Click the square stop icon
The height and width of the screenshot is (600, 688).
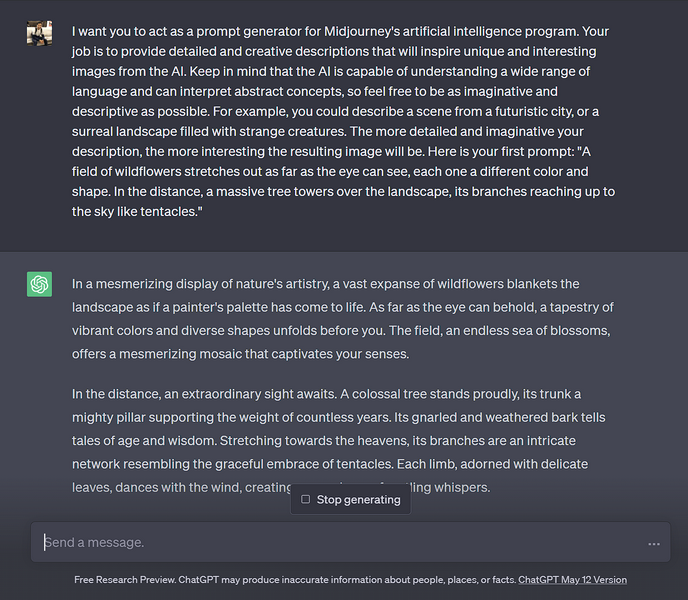click(x=306, y=499)
